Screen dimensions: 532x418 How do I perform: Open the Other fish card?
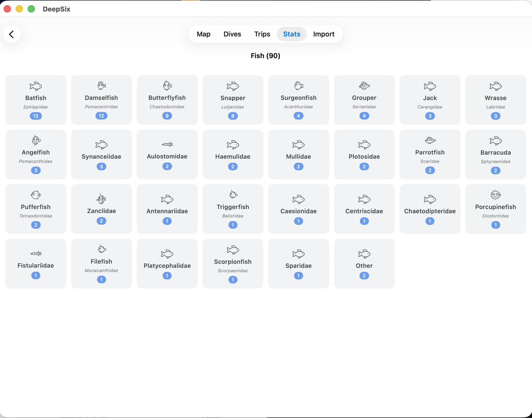[364, 263]
